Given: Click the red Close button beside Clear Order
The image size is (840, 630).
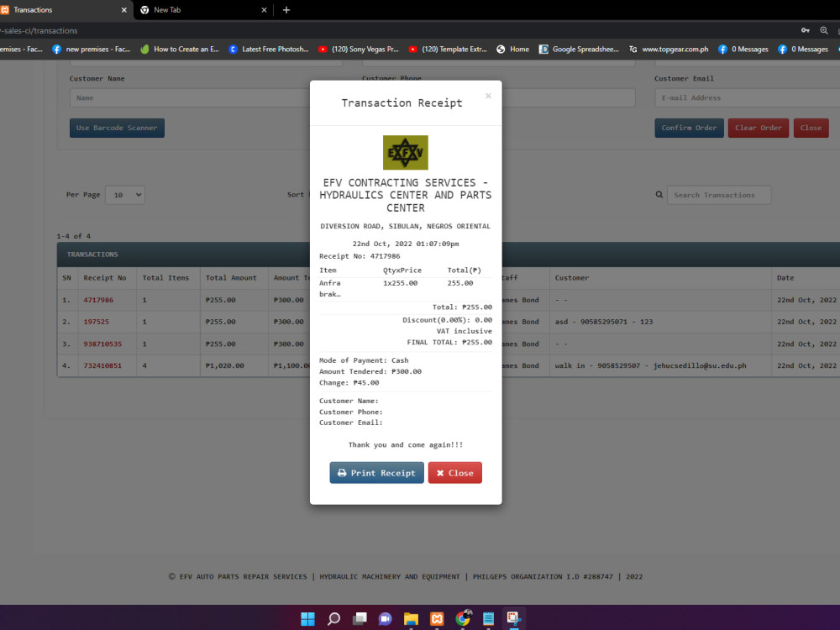Looking at the screenshot, I should [x=811, y=128].
